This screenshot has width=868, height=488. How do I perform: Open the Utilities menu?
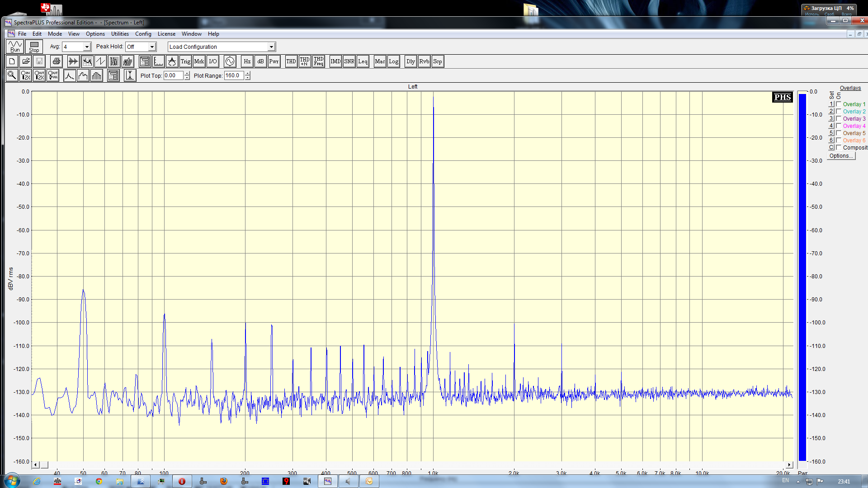click(x=120, y=34)
